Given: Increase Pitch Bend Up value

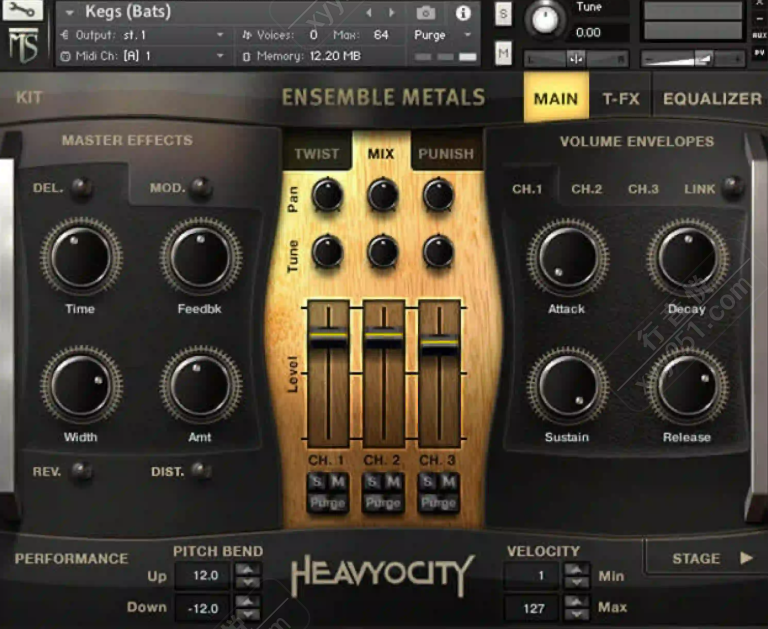Looking at the screenshot, I should tap(248, 570).
